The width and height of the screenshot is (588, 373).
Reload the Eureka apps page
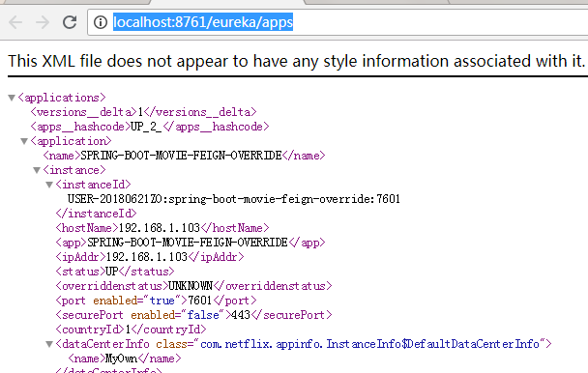click(x=70, y=22)
